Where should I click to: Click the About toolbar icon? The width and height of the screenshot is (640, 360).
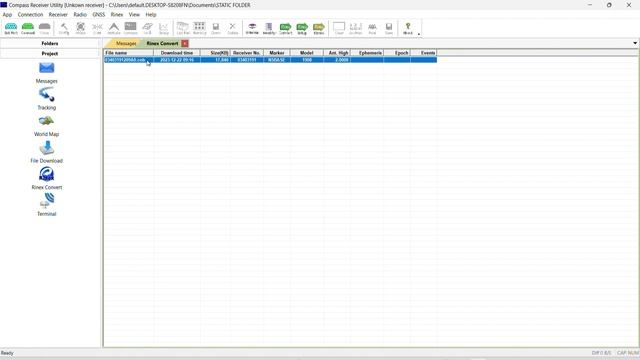click(408, 28)
